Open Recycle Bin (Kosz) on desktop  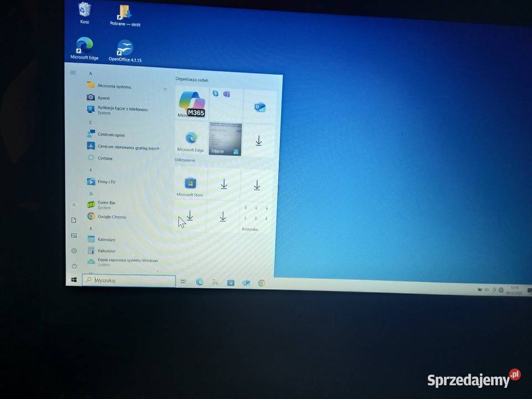(84, 11)
